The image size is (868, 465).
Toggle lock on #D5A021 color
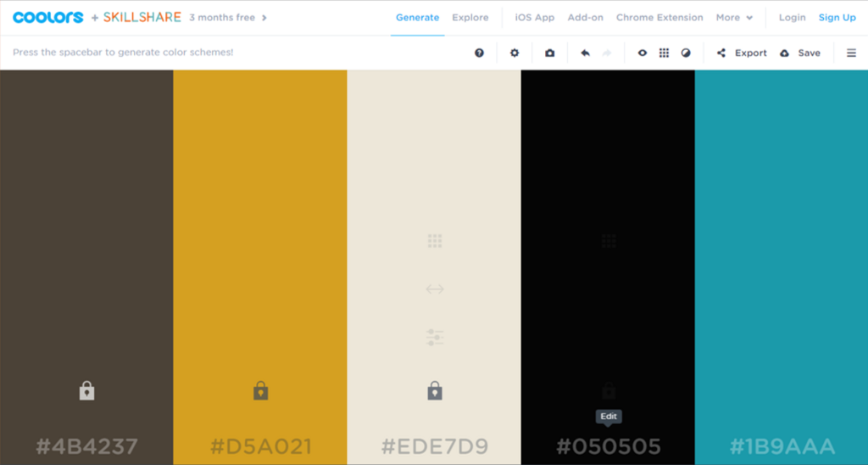pyautogui.click(x=261, y=390)
